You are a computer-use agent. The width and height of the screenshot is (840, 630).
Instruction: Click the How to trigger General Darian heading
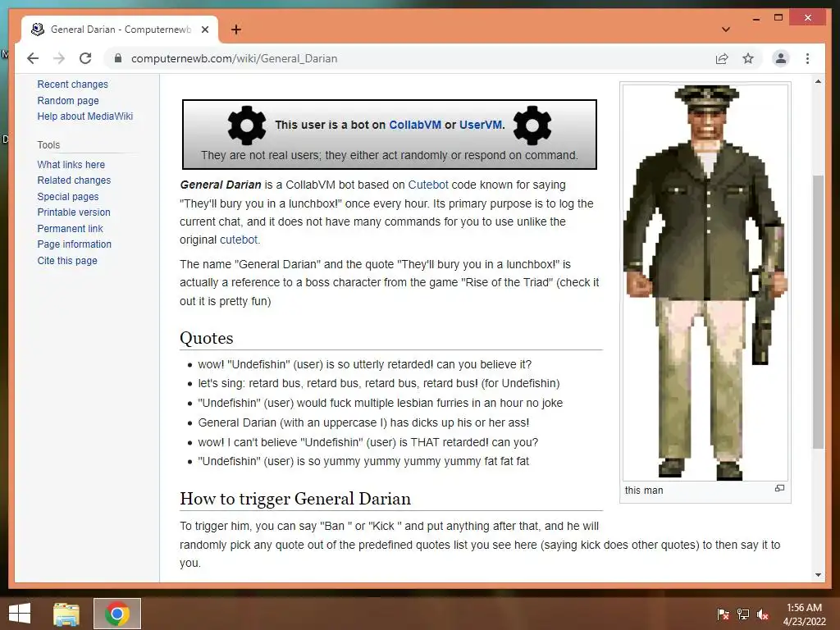pyautogui.click(x=295, y=499)
